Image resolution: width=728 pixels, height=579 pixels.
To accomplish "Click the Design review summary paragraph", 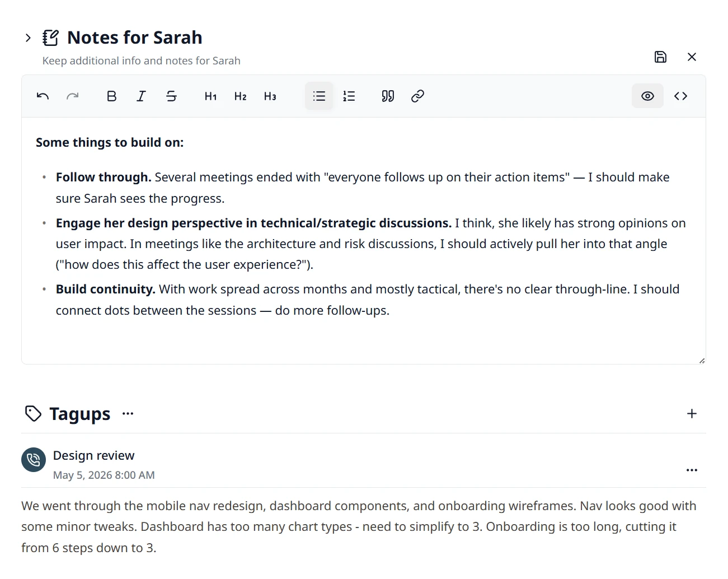I will click(359, 527).
